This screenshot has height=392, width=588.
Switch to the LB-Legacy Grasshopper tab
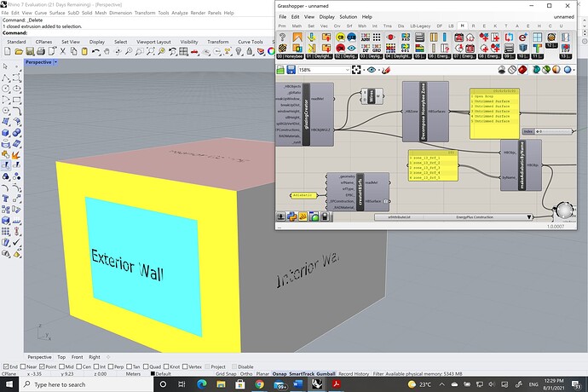(x=420, y=26)
